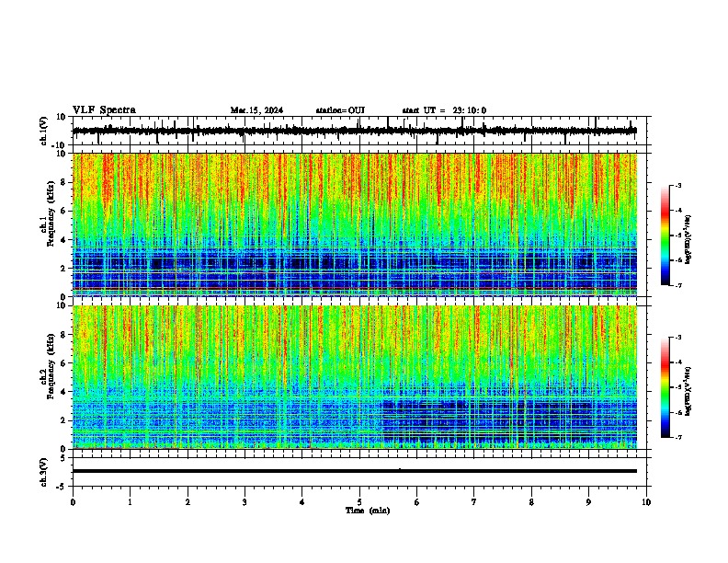Click the ch.1 Frequency (kHz) axis label
Screen dimensions: 728x563
(x=48, y=213)
